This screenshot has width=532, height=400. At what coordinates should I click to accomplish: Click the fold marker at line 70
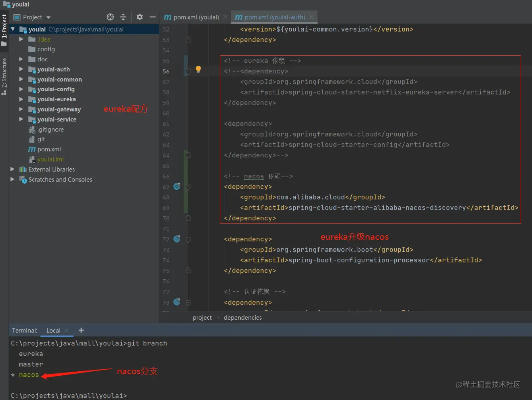pyautogui.click(x=188, y=218)
